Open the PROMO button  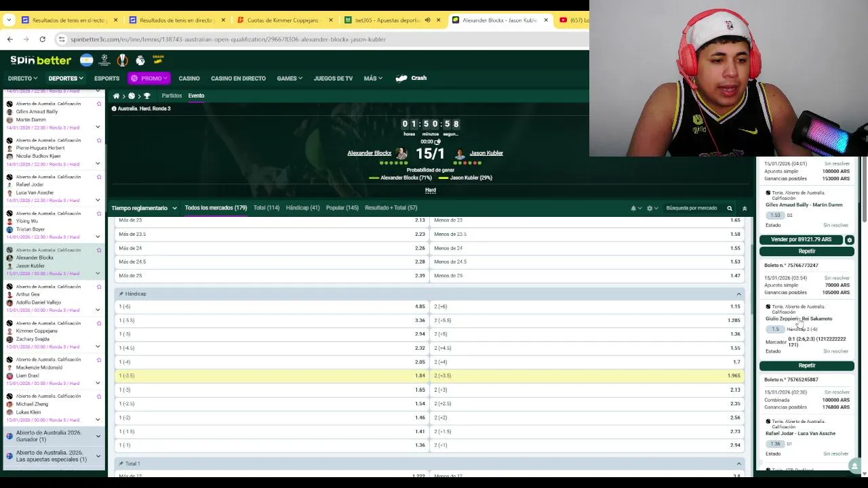[149, 79]
